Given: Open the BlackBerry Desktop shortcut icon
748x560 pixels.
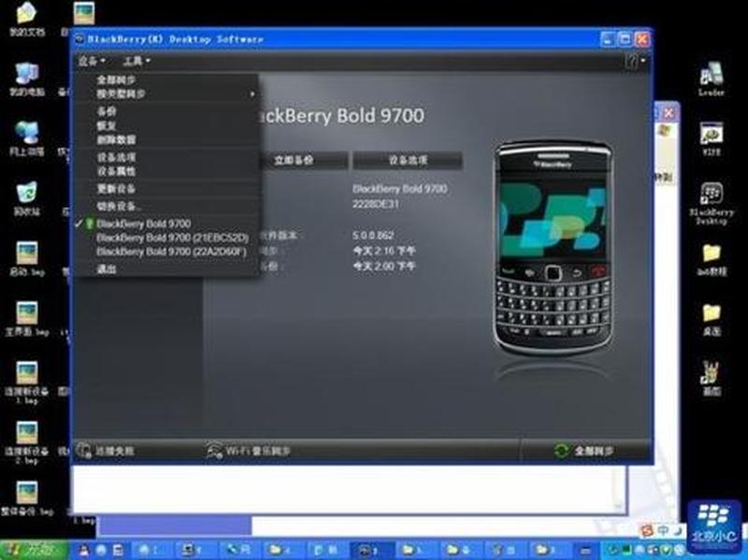Looking at the screenshot, I should pyautogui.click(x=712, y=203).
